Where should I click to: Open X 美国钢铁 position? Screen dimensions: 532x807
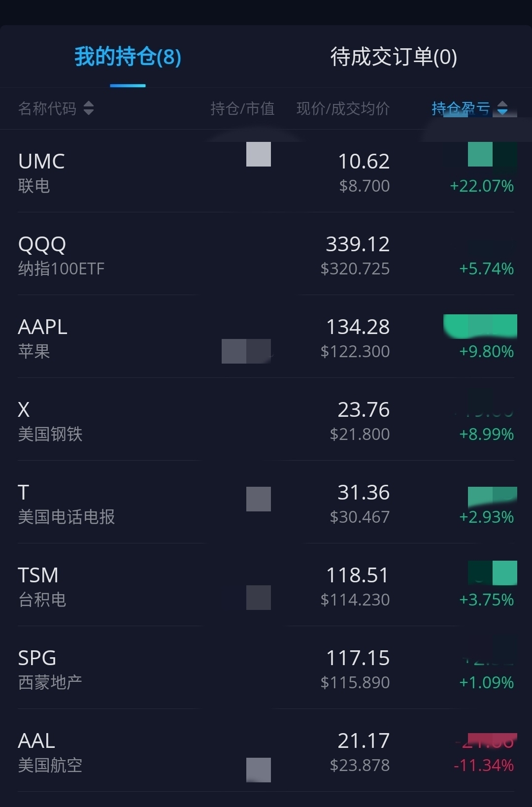click(50, 421)
